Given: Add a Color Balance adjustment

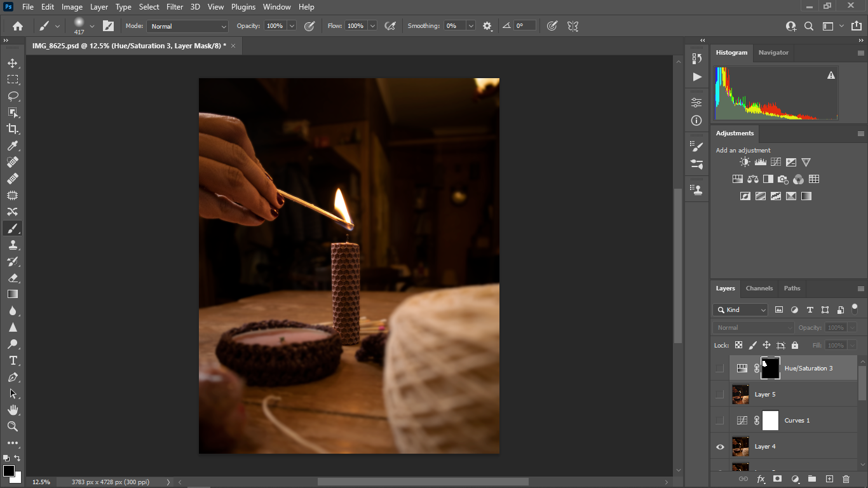Looking at the screenshot, I should (x=753, y=179).
